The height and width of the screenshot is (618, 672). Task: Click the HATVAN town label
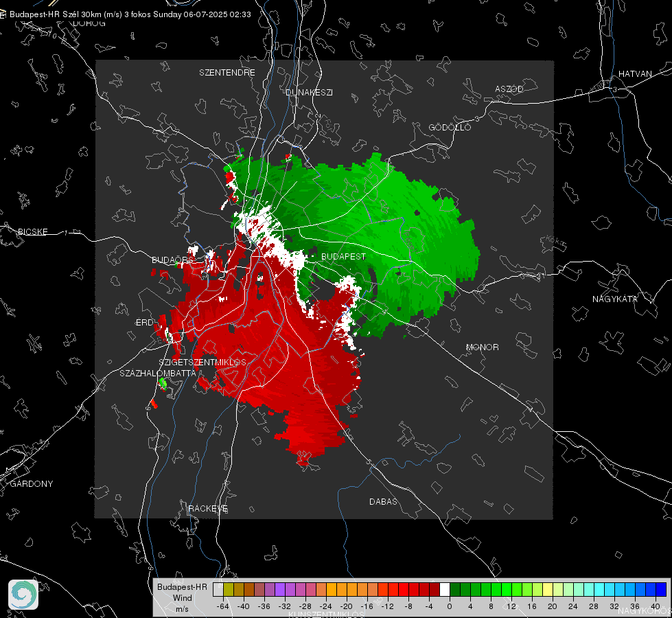point(635,73)
